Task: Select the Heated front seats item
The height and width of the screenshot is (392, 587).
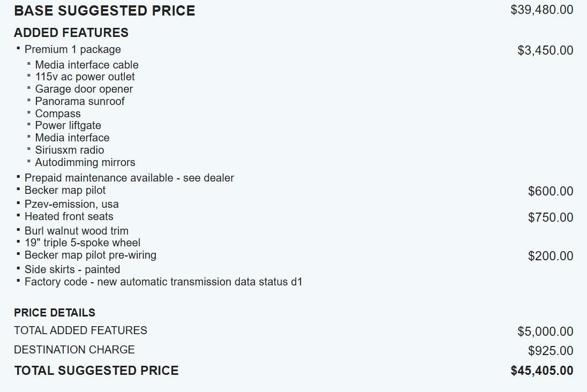Action: (x=69, y=216)
